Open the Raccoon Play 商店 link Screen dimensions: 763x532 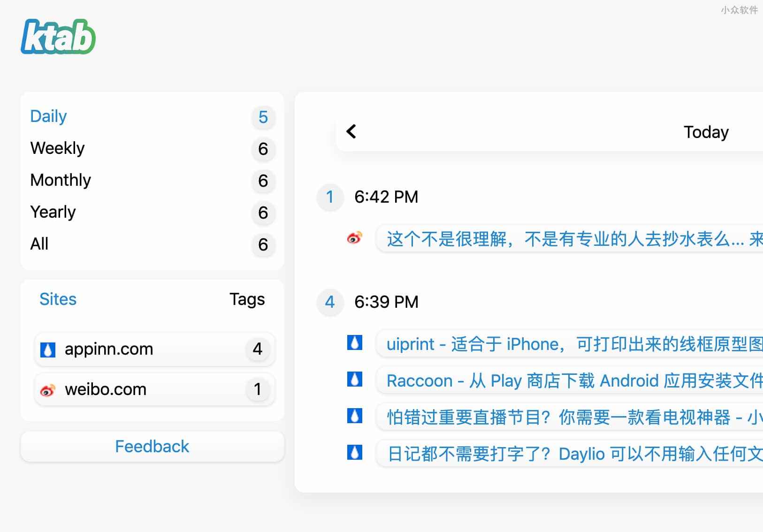tap(570, 380)
